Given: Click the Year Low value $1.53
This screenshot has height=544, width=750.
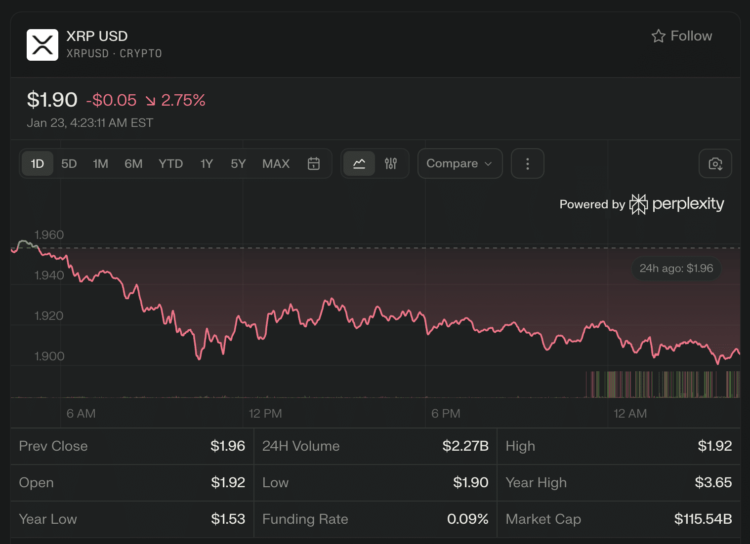Looking at the screenshot, I should 228,519.
